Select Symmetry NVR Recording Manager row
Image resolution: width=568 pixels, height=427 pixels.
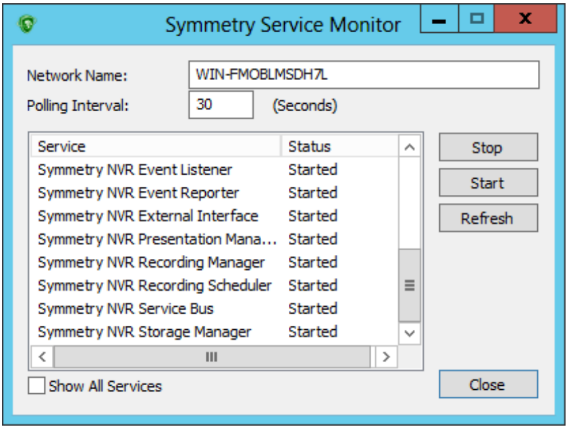point(214,262)
